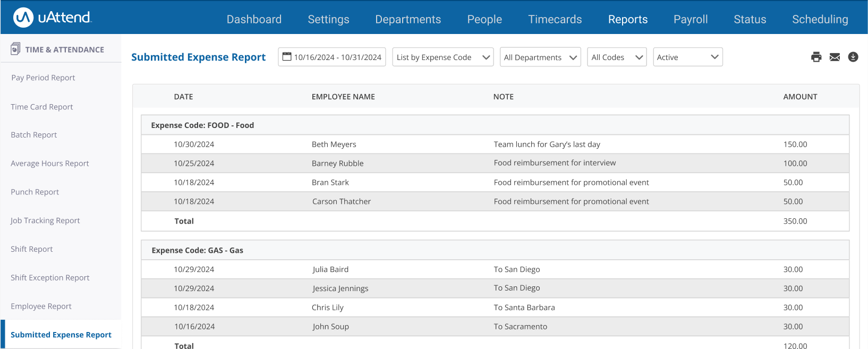Email the expense report via envelope icon

[x=835, y=57]
